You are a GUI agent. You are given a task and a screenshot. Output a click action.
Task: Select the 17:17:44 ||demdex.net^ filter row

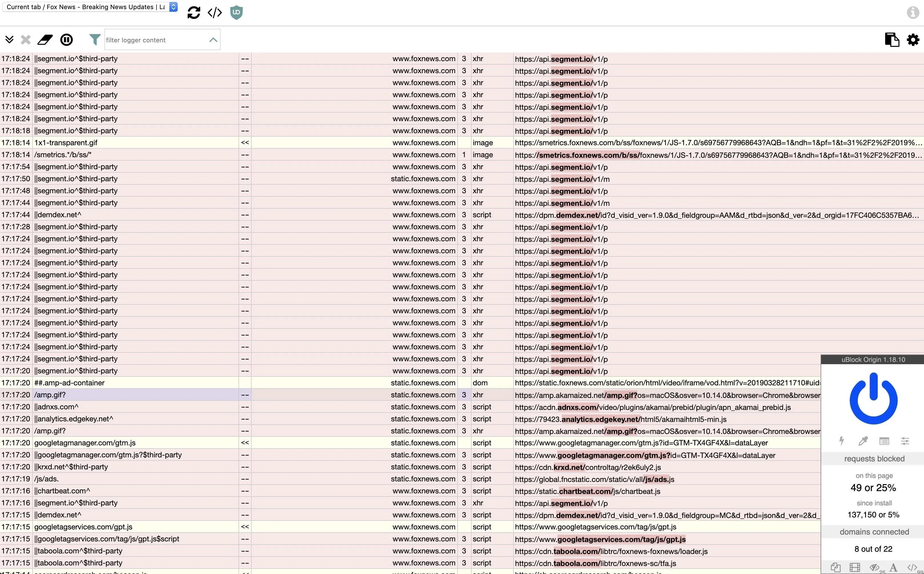pyautogui.click(x=462, y=215)
